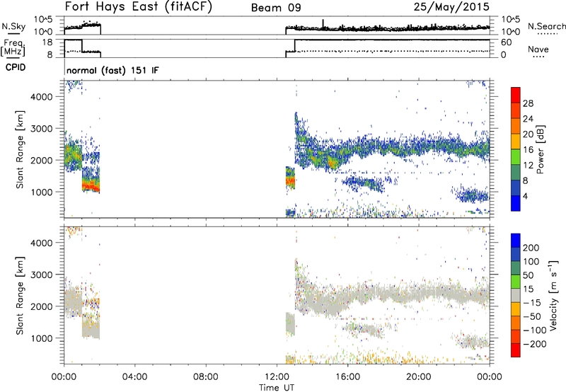
Task: Click the "Nave" legend label
Action: click(538, 49)
